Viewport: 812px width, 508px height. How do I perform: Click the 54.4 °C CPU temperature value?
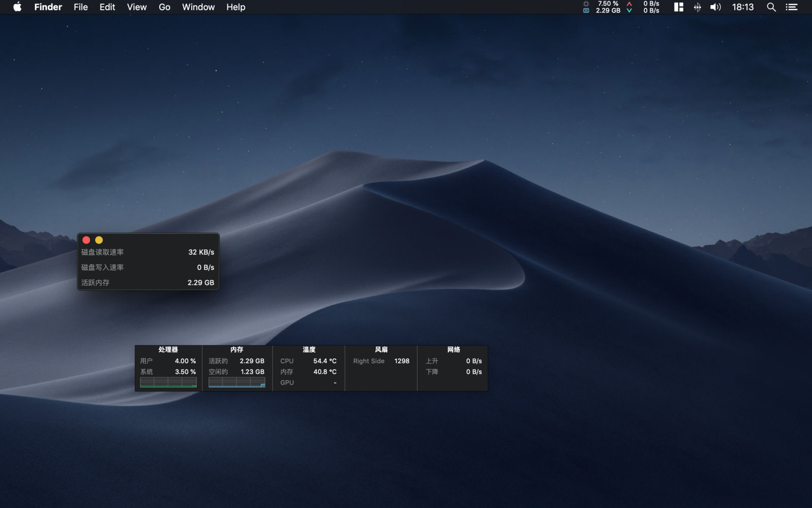(x=325, y=361)
